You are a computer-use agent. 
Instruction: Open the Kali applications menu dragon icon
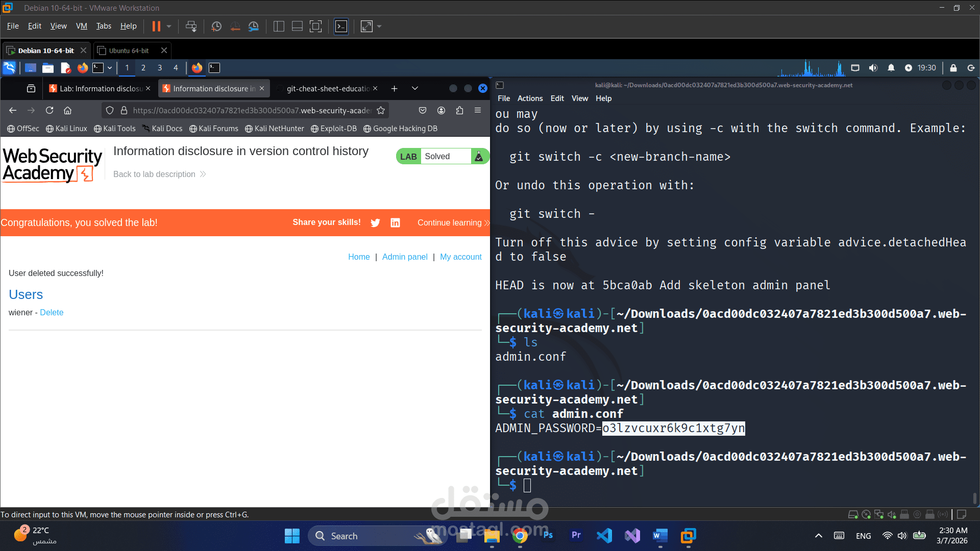coord(9,67)
